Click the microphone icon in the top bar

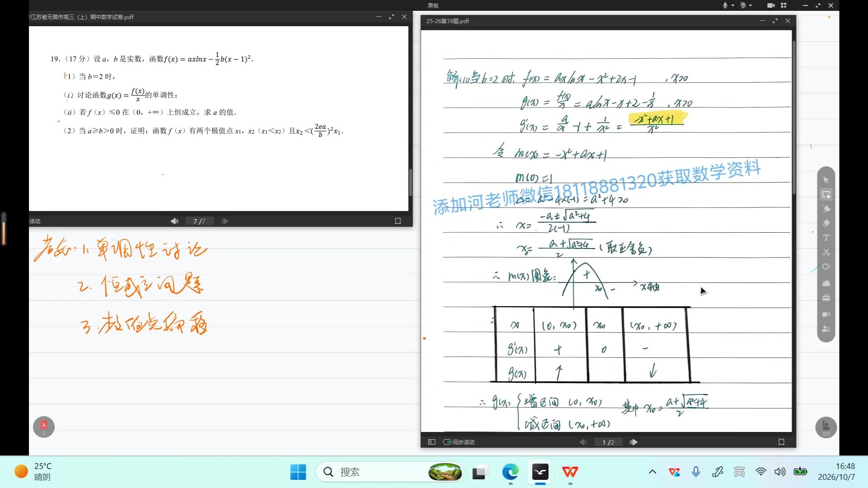(x=725, y=5)
